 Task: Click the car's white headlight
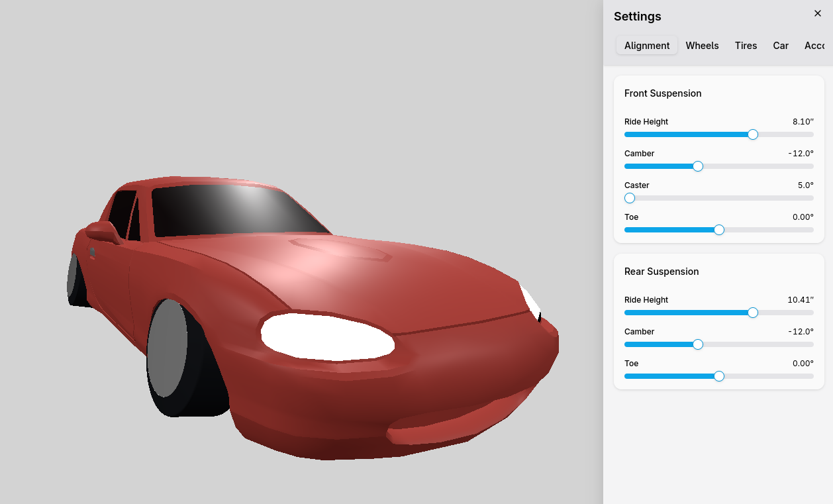tap(326, 337)
